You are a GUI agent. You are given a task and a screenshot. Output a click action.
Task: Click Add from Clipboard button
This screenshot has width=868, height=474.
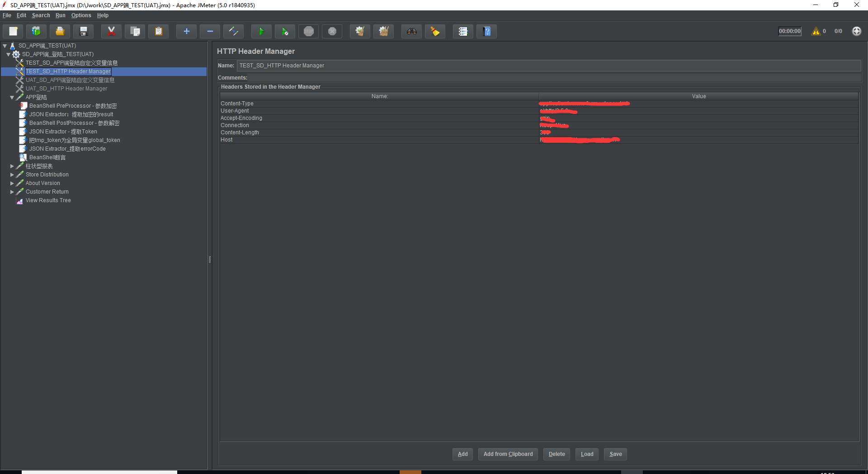(x=508, y=454)
